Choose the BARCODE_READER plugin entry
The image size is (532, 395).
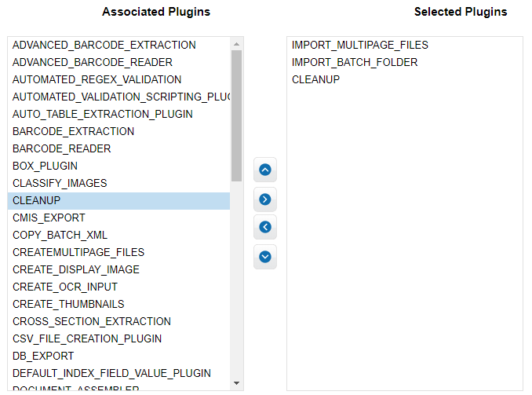click(118, 148)
